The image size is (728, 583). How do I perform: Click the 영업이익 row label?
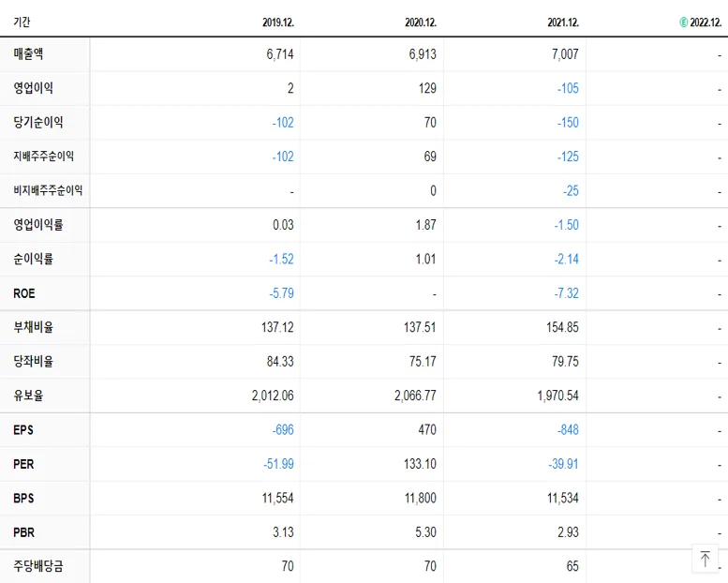coord(34,88)
